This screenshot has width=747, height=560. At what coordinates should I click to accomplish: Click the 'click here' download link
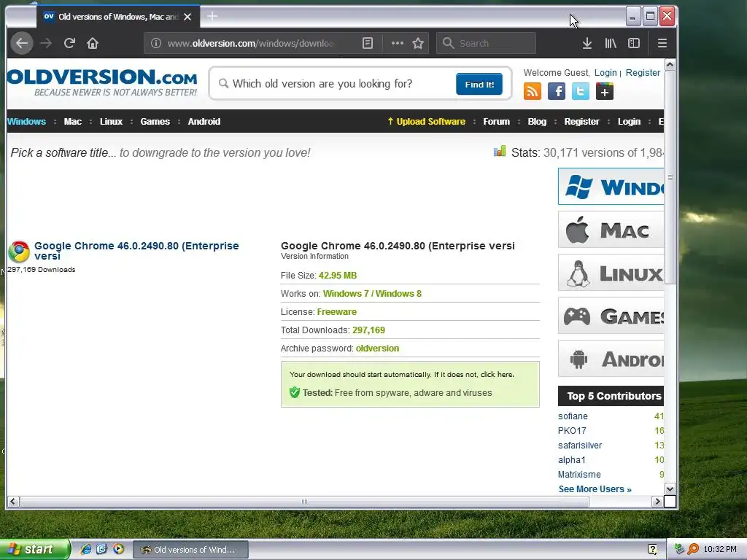coord(496,374)
